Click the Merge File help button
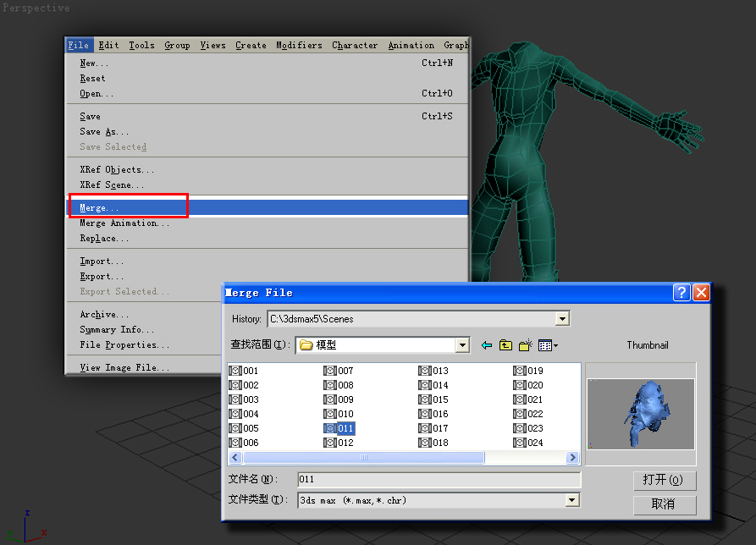 (682, 293)
